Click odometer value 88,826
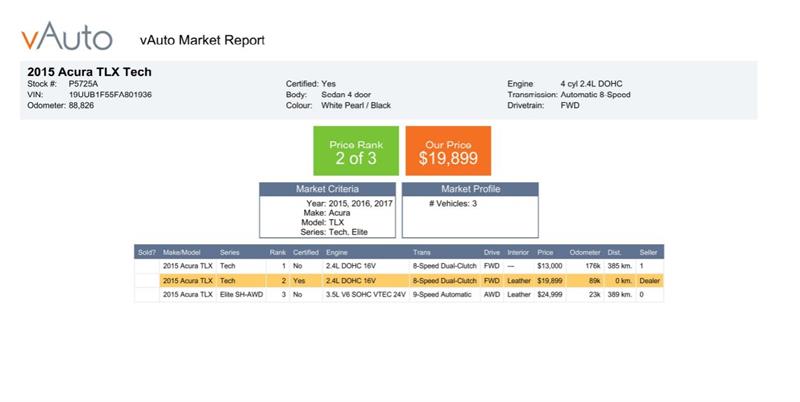Viewport: 800px width, 402px height. point(81,105)
